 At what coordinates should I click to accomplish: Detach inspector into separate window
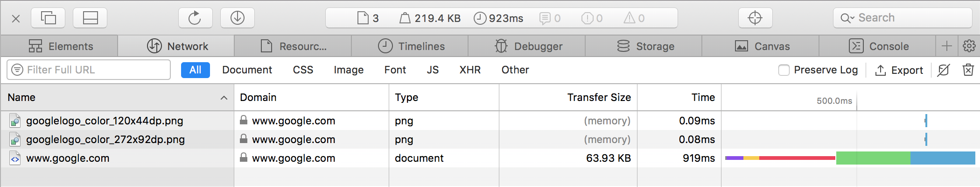coord(48,18)
